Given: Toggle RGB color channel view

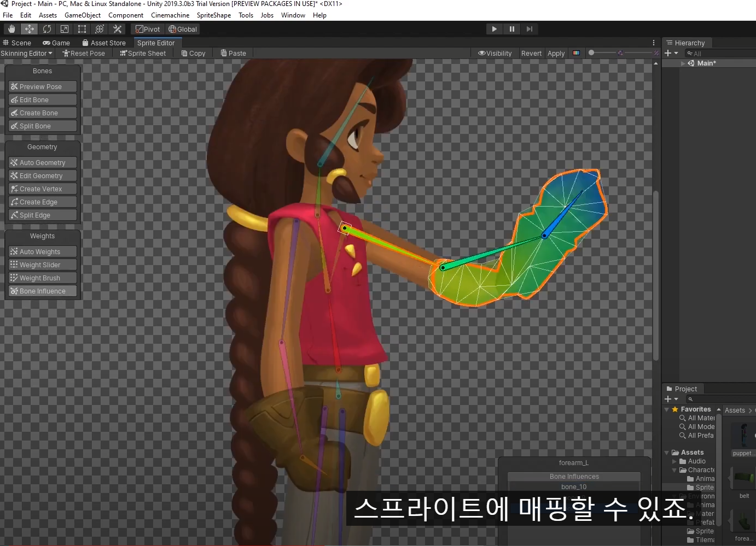Looking at the screenshot, I should coord(576,53).
